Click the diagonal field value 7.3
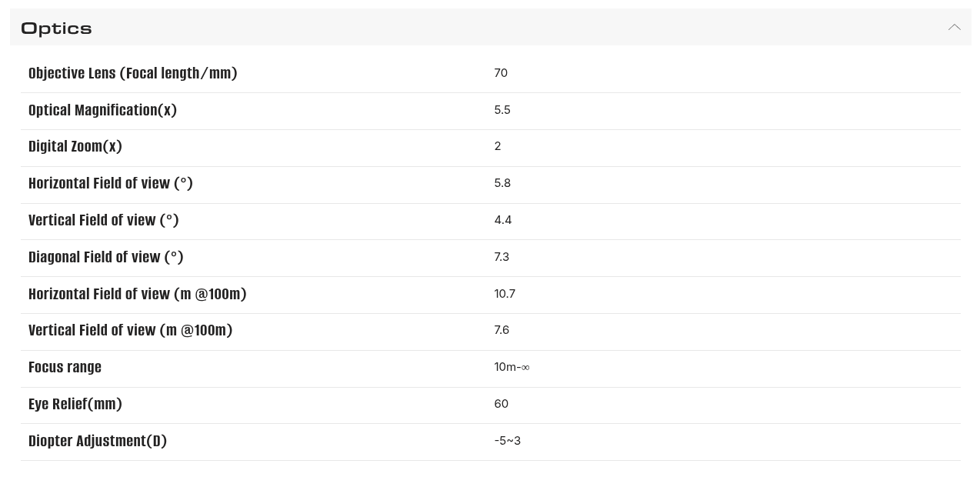Image resolution: width=980 pixels, height=477 pixels. pos(502,257)
